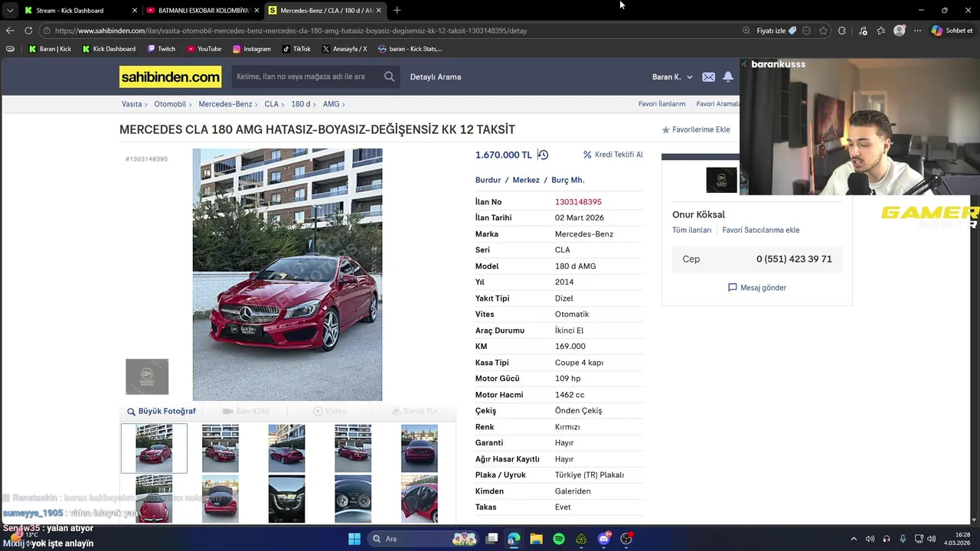Open browser settings three-dot menu
980x551 pixels.
pos(917,31)
